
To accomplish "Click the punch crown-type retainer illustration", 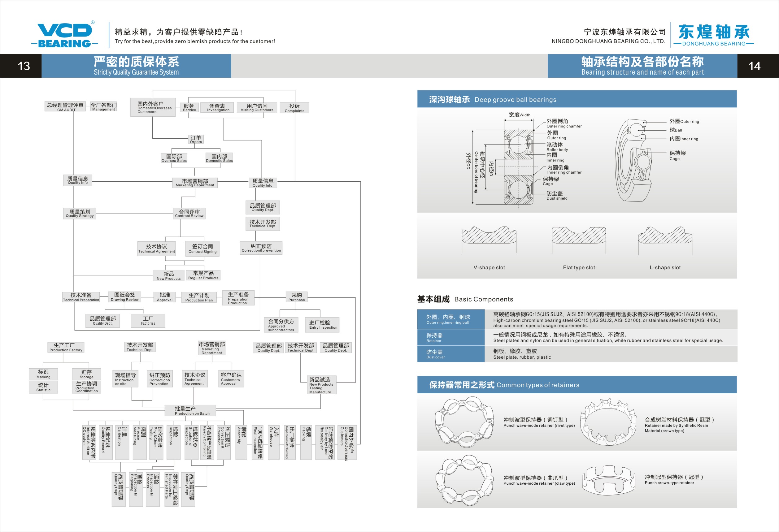I will [x=608, y=480].
